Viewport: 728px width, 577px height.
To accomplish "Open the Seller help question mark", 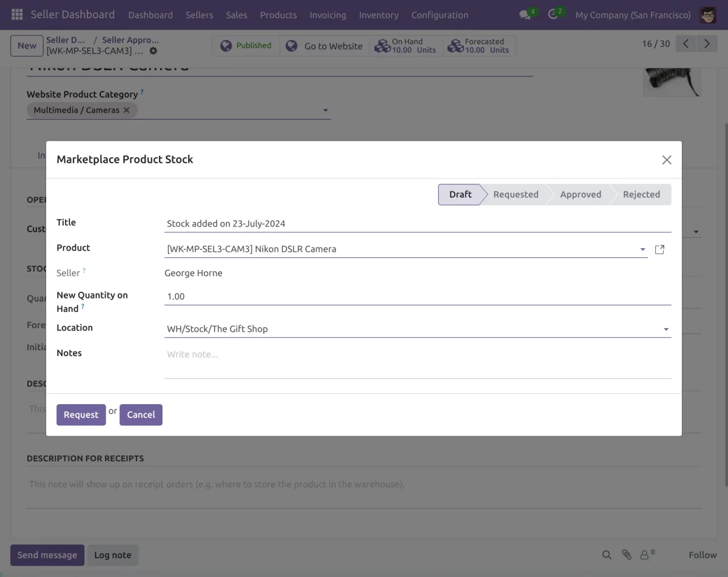I will 84,271.
